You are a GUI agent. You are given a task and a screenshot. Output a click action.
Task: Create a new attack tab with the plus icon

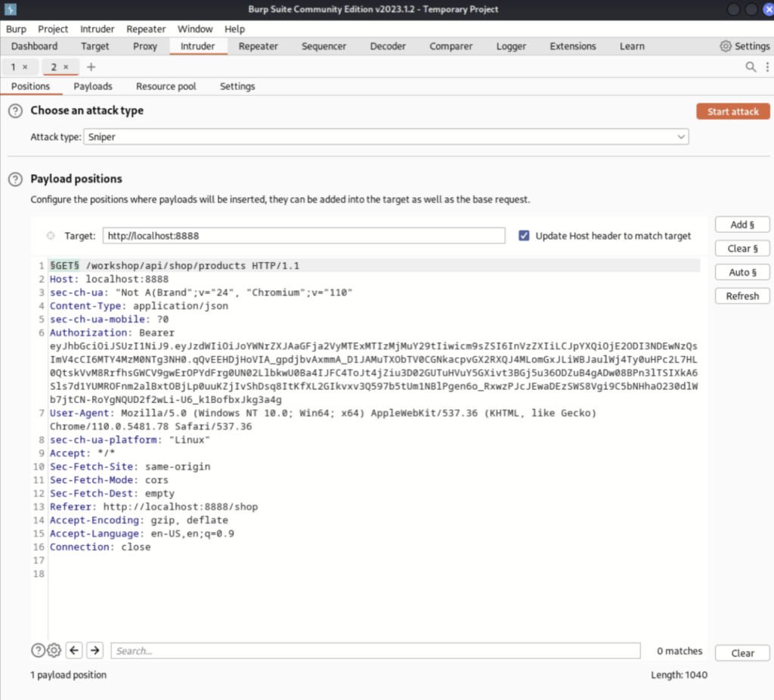[91, 67]
